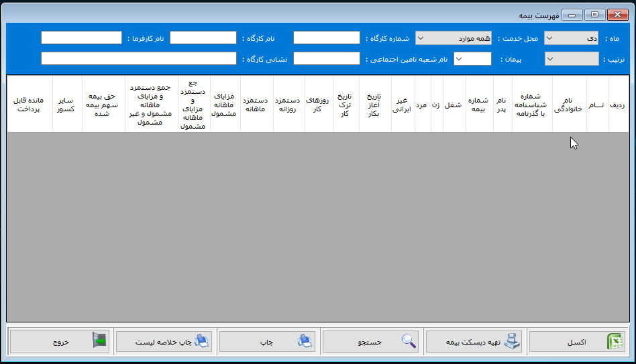Open the ترتیب sort dropdown
636x364 pixels.
click(x=571, y=59)
